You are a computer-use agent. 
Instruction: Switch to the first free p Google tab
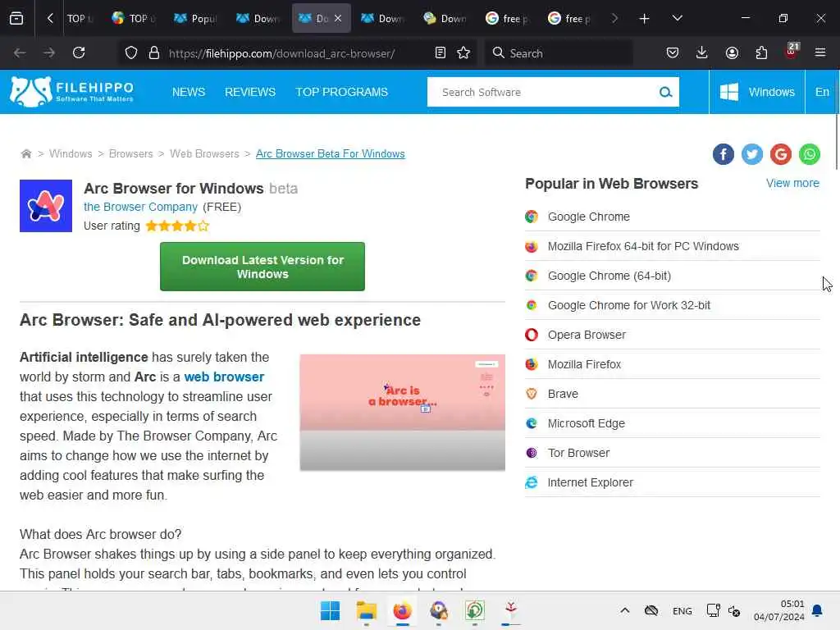(507, 19)
